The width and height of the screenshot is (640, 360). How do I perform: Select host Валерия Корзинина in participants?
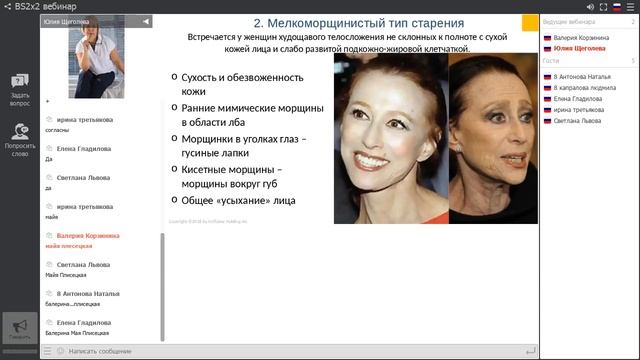tap(581, 38)
